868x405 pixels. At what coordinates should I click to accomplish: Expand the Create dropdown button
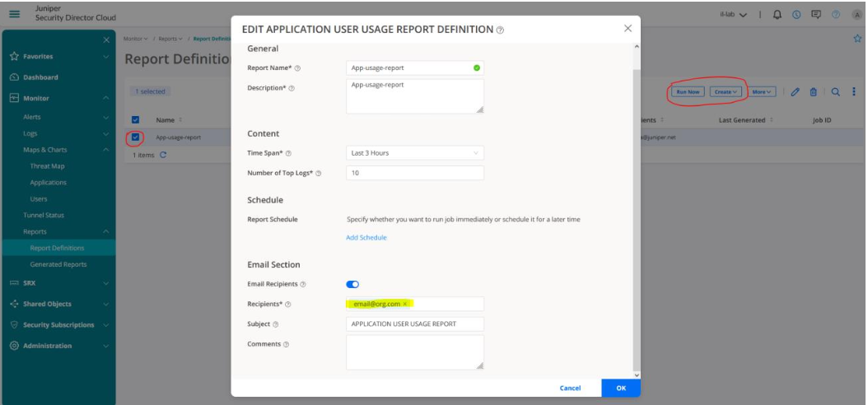coord(725,92)
